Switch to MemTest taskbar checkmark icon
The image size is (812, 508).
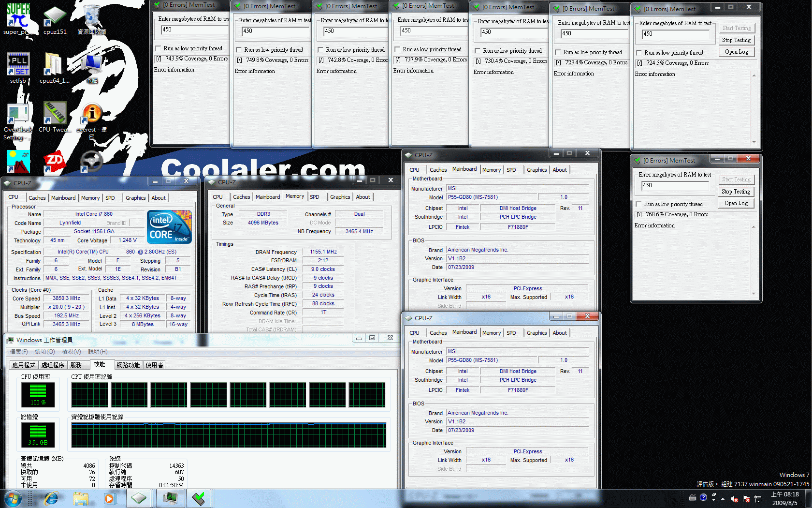tap(199, 498)
